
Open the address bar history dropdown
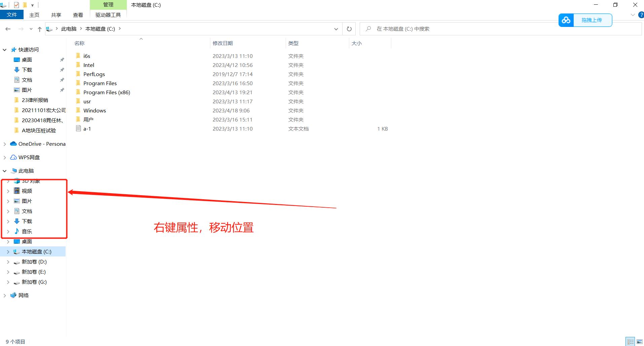pos(335,29)
